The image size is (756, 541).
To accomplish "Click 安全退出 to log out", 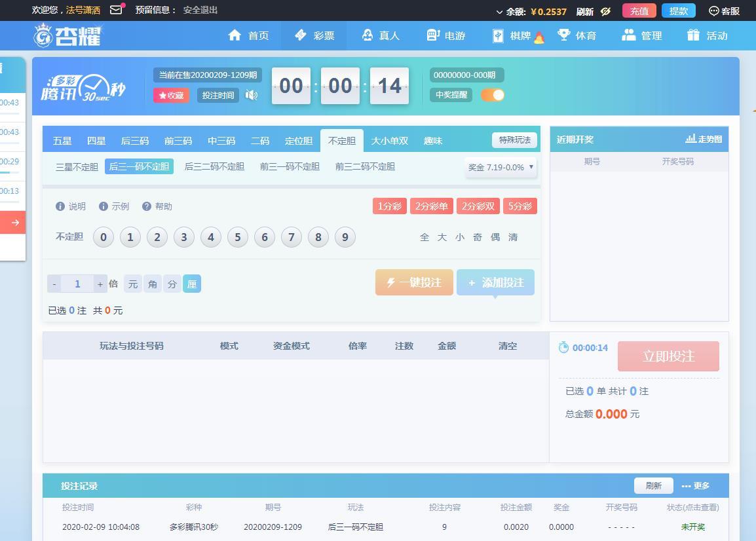I will (200, 10).
